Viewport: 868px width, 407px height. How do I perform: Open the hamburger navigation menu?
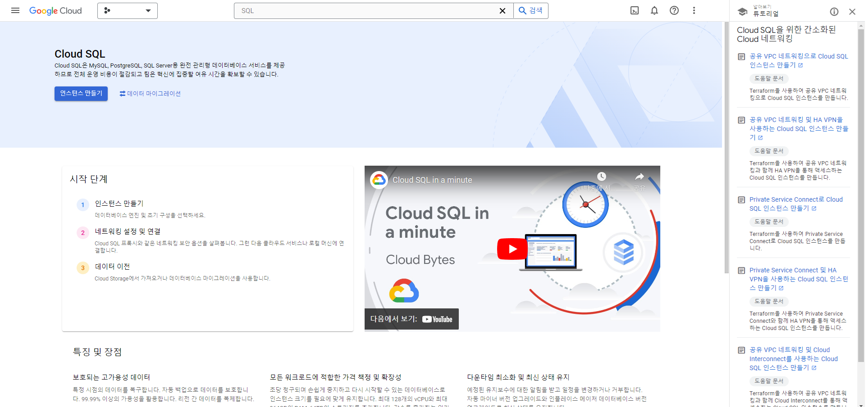pos(15,10)
